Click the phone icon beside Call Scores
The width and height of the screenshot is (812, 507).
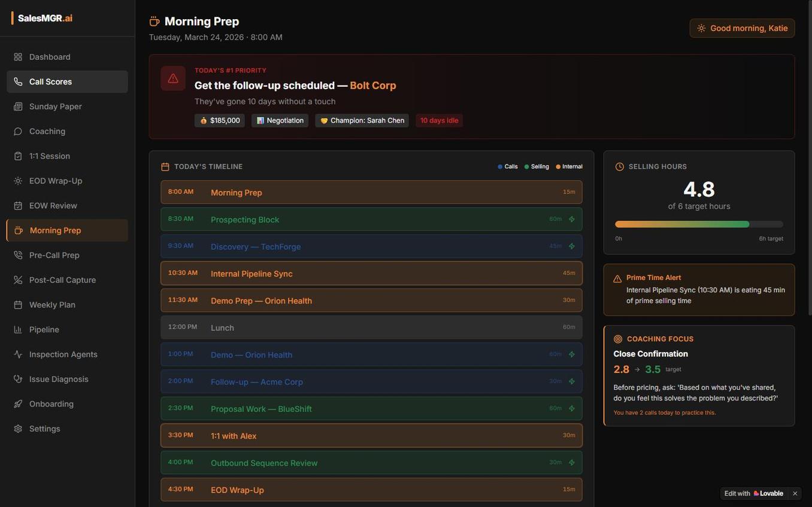pyautogui.click(x=18, y=81)
